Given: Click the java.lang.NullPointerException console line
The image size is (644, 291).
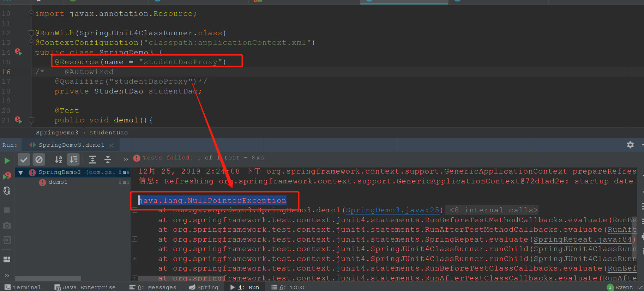Looking at the screenshot, I should click(x=212, y=201).
